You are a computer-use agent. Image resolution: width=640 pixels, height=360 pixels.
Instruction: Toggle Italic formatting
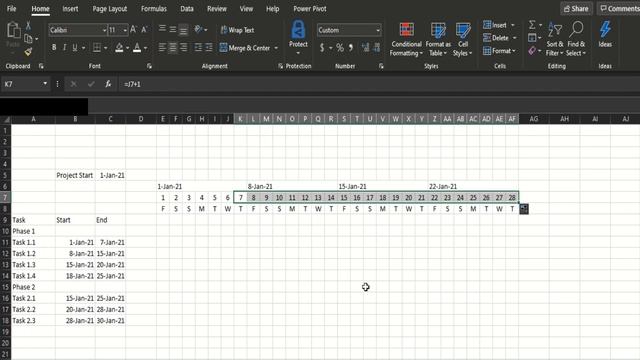click(x=64, y=48)
